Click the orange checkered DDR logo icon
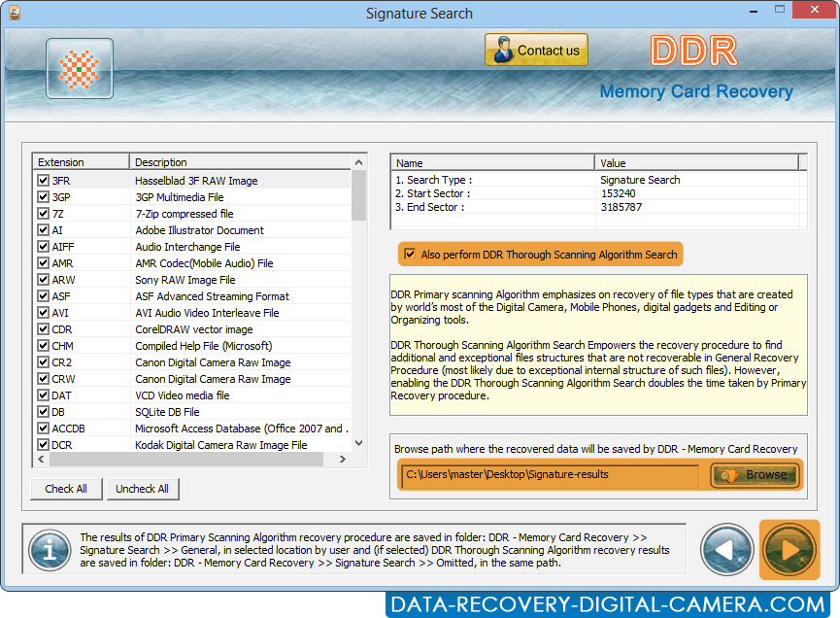The width and height of the screenshot is (840, 618). pyautogui.click(x=80, y=69)
